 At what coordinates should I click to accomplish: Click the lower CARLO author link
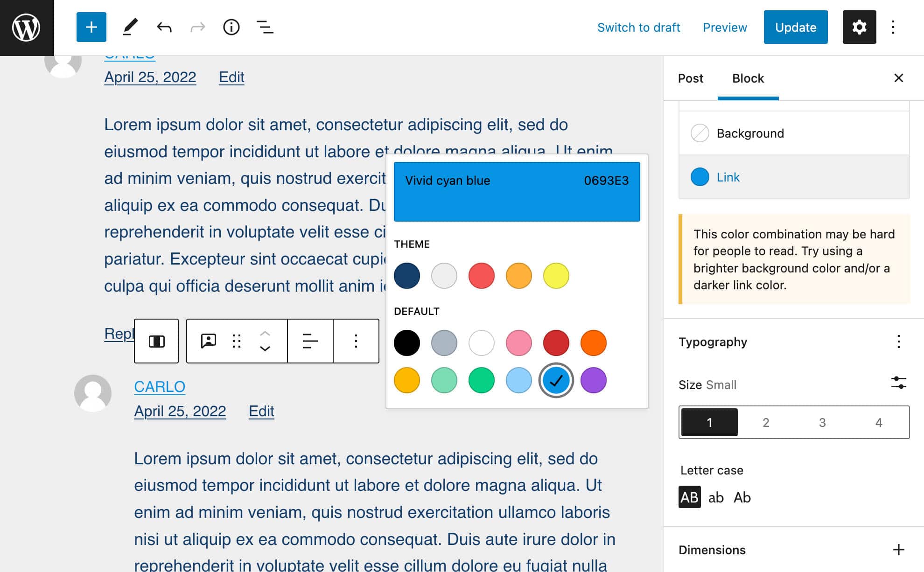coord(160,386)
